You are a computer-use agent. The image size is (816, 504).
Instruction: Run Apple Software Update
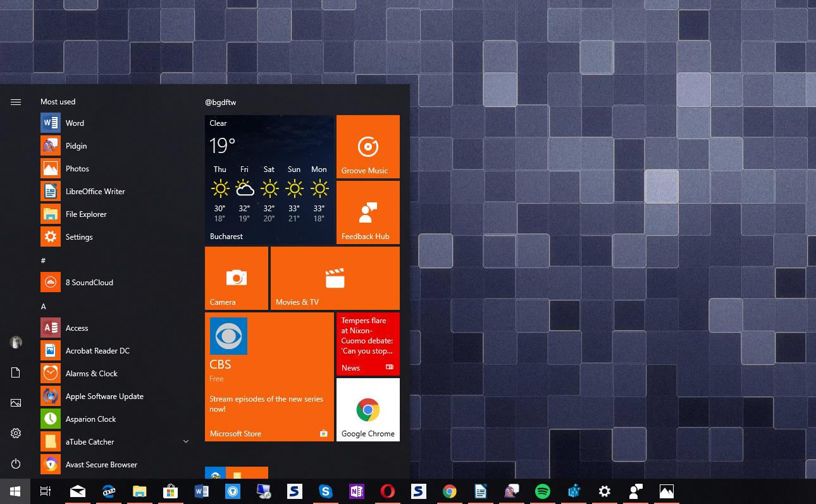115,396
